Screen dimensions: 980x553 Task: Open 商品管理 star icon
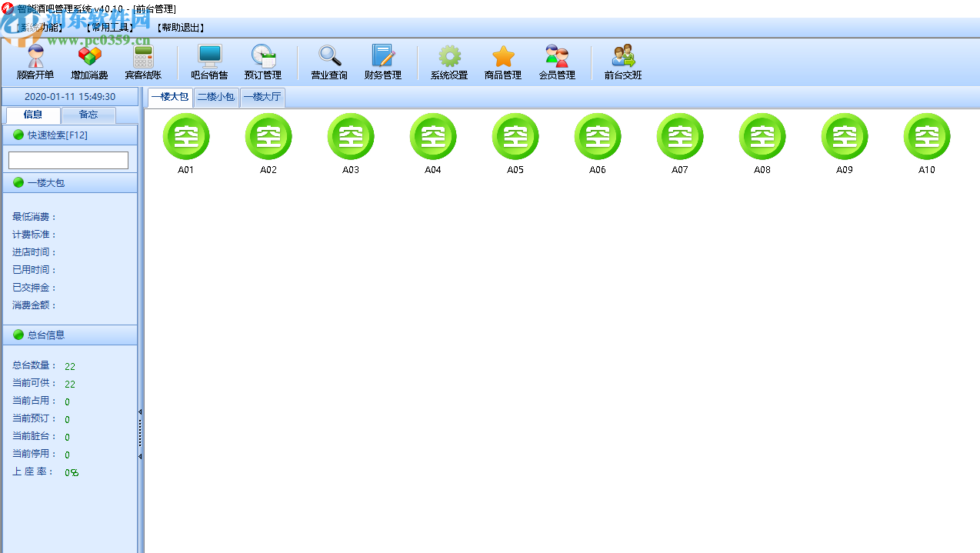pyautogui.click(x=503, y=62)
